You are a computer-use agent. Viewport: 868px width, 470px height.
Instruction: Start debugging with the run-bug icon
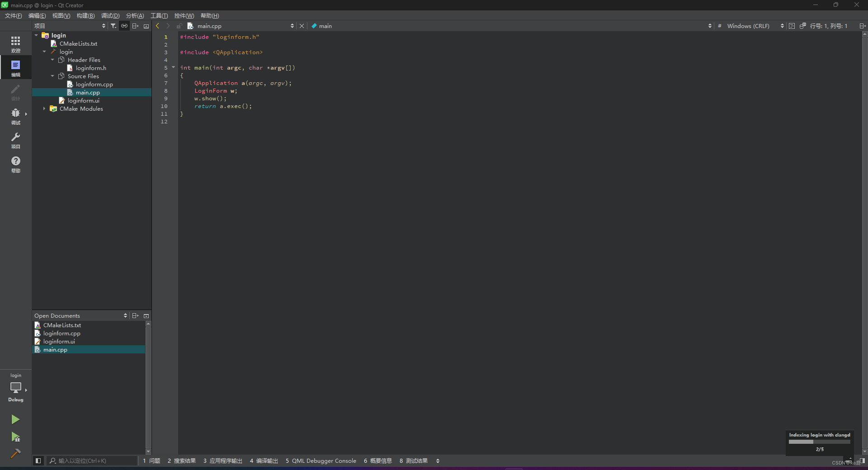point(15,437)
